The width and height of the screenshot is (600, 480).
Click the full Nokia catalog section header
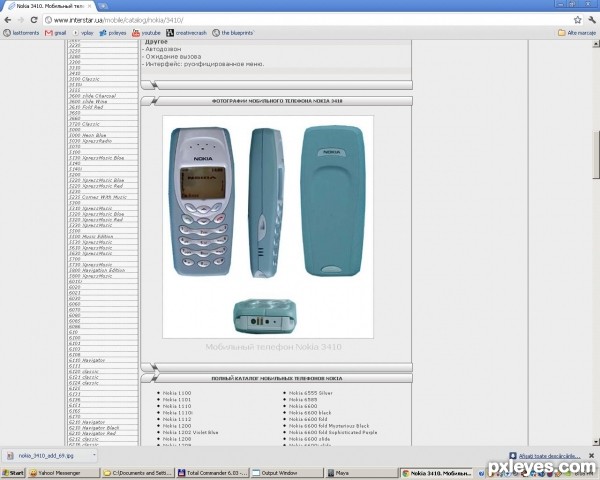pyautogui.click(x=277, y=378)
